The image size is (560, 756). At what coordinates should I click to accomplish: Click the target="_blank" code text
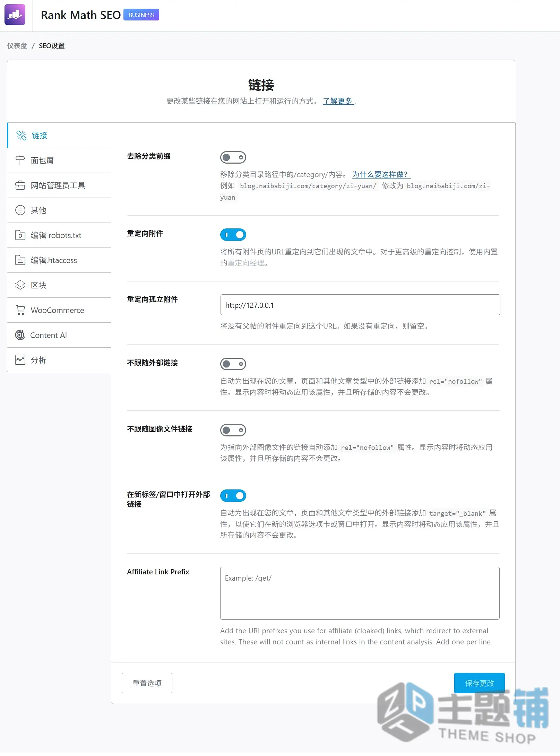coord(457,513)
